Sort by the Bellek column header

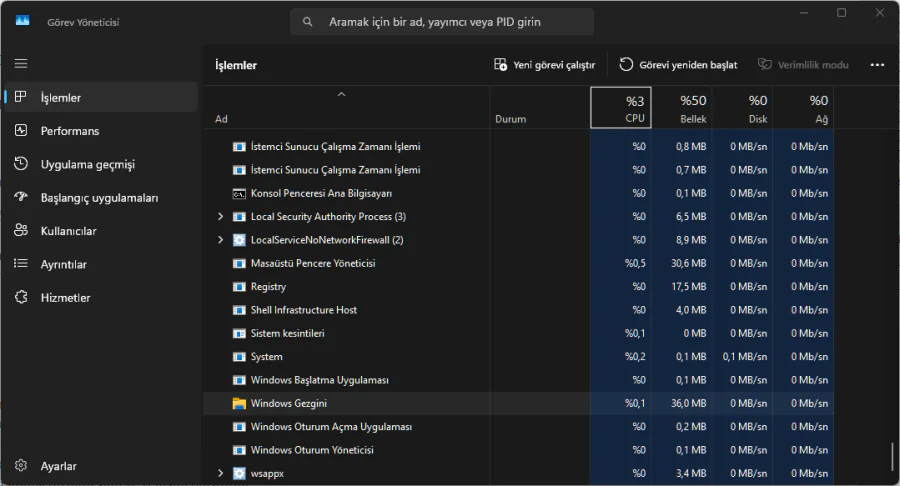point(682,107)
